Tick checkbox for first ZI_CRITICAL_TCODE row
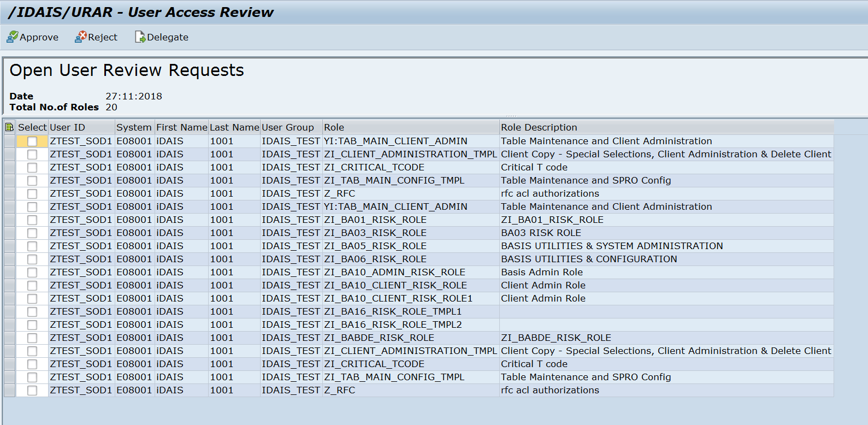This screenshot has height=425, width=868. tap(32, 168)
